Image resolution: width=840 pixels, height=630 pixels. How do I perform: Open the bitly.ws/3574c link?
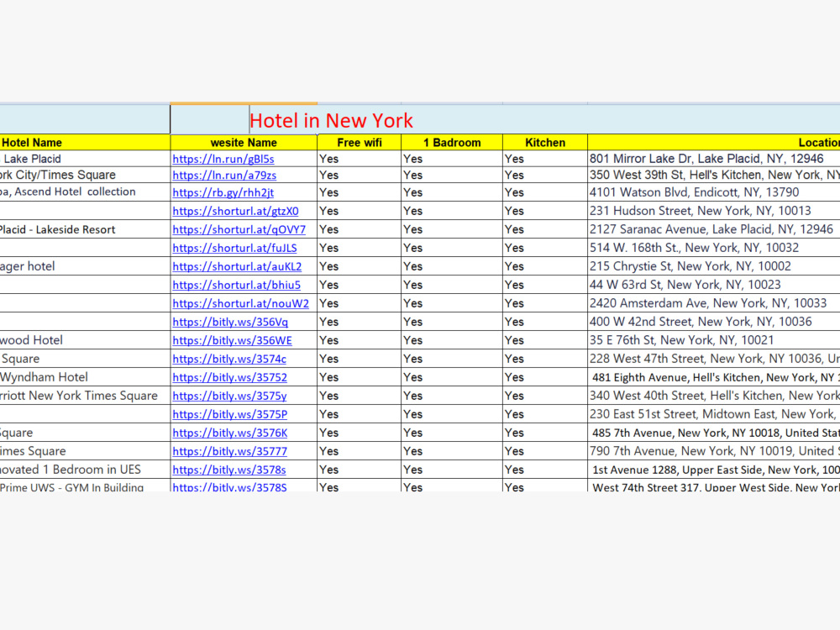pos(229,359)
